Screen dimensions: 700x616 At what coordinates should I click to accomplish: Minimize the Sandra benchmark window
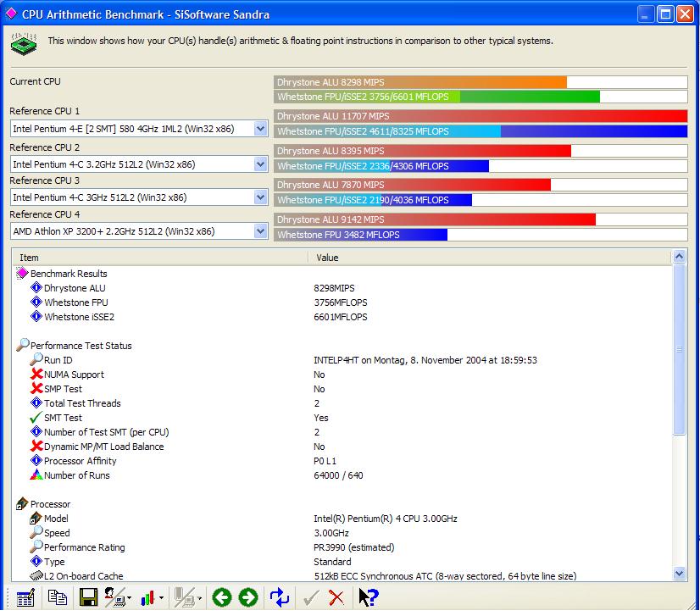(645, 14)
